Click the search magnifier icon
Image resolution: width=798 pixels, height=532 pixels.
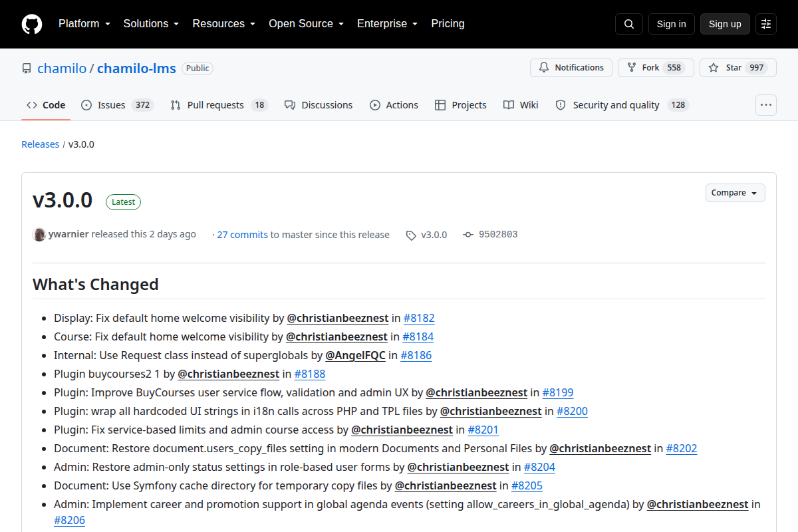pos(629,24)
